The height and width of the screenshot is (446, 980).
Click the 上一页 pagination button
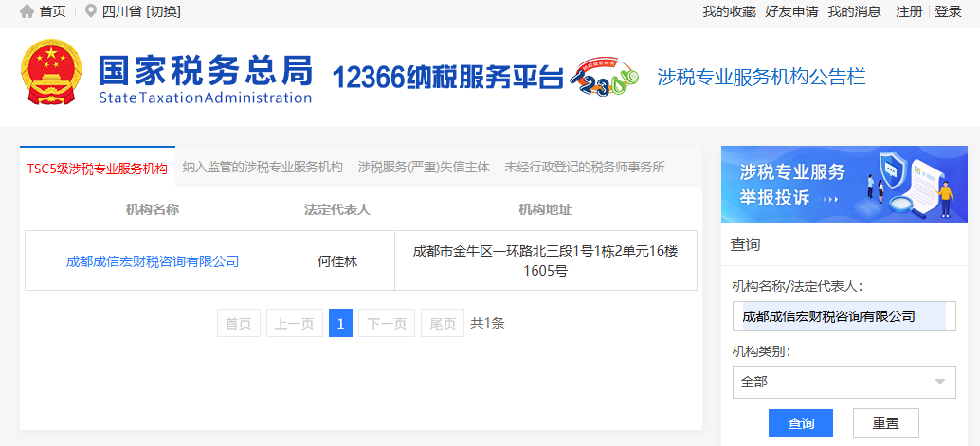[295, 323]
